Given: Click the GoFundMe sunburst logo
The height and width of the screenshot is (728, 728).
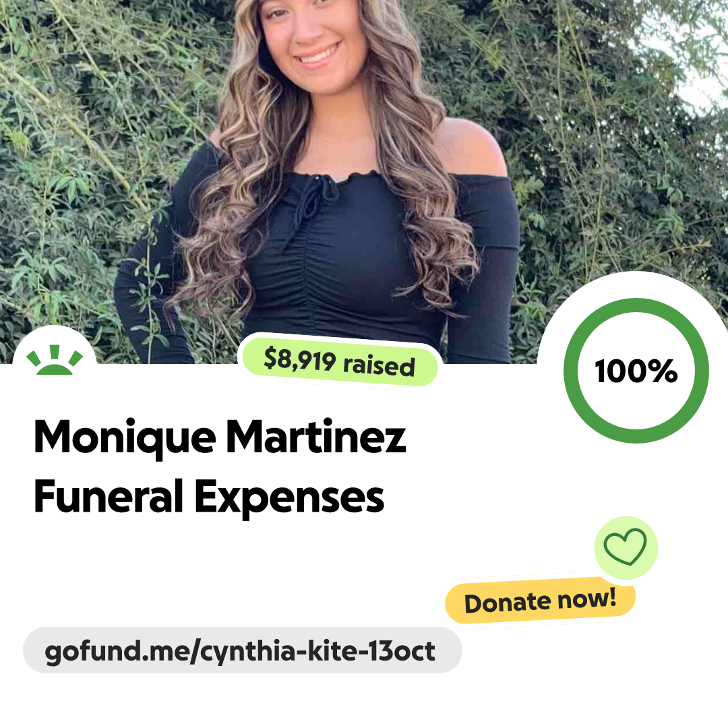Looking at the screenshot, I should coord(55,359).
